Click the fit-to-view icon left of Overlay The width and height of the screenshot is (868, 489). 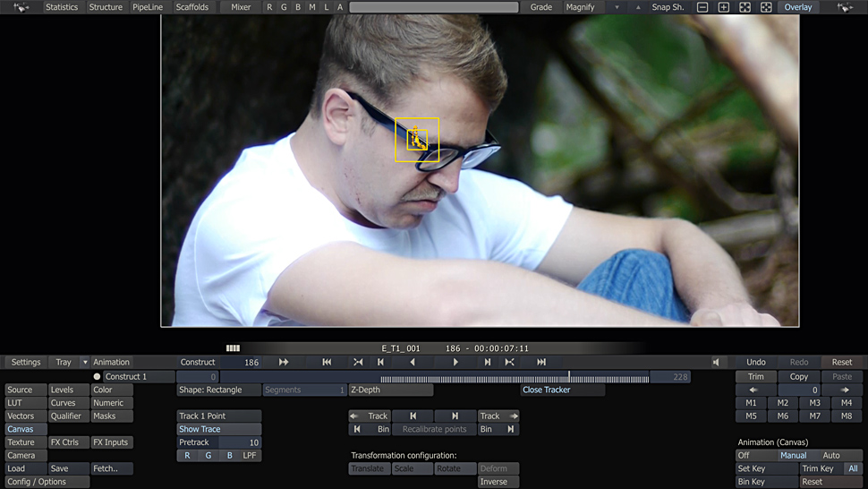click(x=766, y=7)
